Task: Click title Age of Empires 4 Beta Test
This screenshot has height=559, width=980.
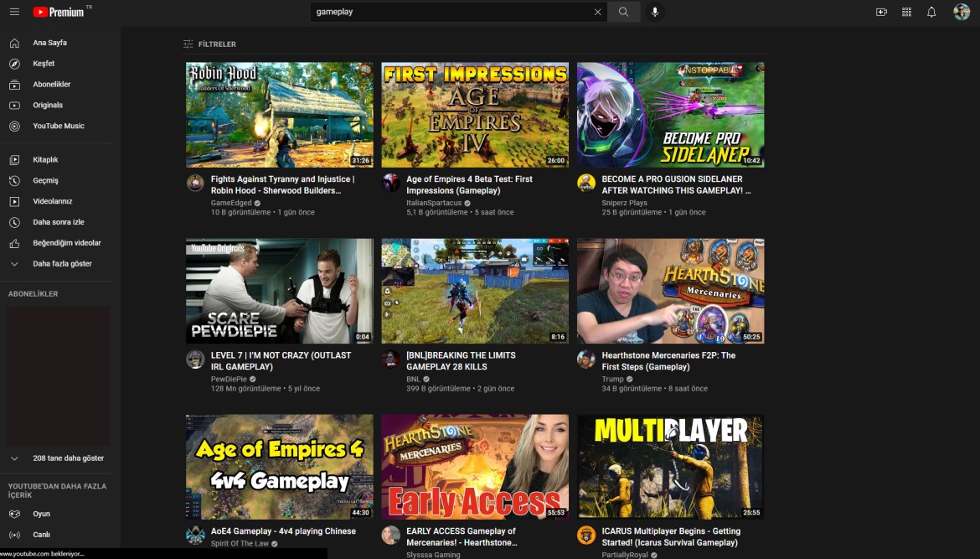Action: 469,184
